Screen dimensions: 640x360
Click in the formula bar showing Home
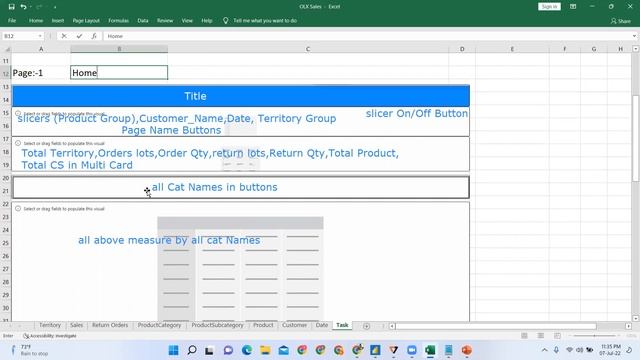click(x=367, y=36)
